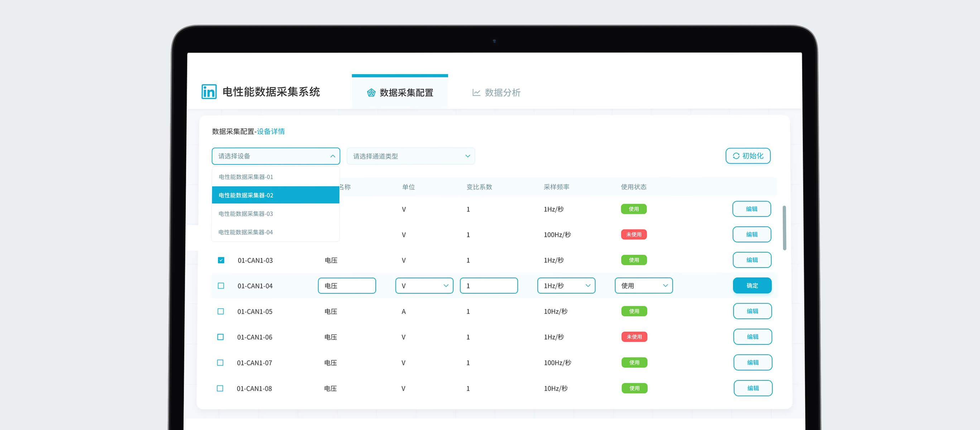This screenshot has height=430, width=980.
Task: Open the 1Hz/秒 sampling rate dropdown
Action: (x=566, y=286)
